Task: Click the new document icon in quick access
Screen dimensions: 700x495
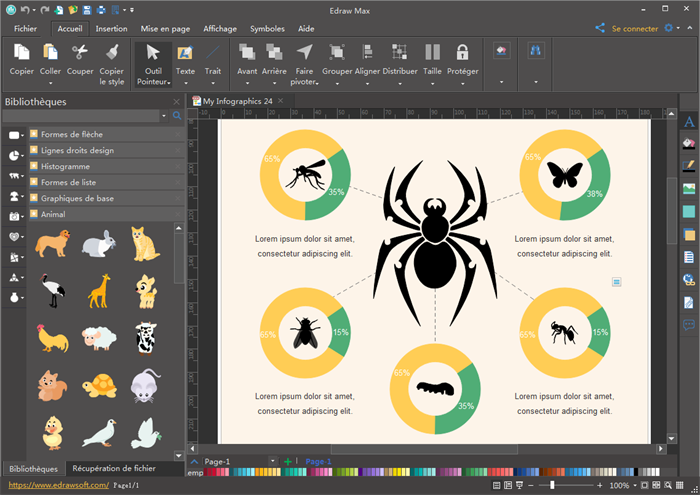Action: [x=58, y=10]
